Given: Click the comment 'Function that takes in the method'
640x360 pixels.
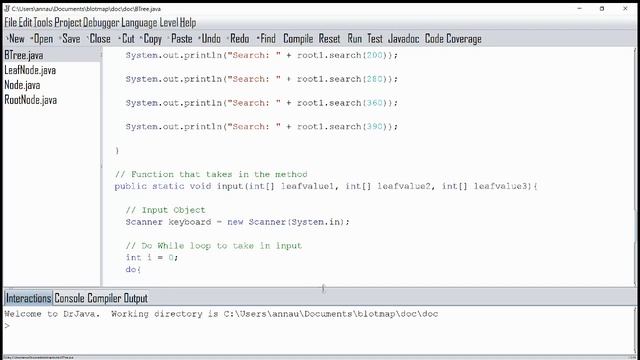Looking at the screenshot, I should tap(211, 174).
